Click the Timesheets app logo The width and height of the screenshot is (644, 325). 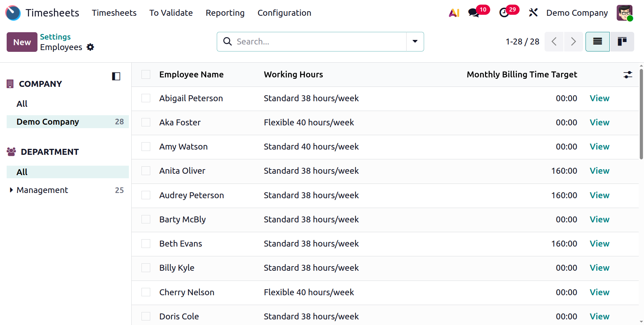[13, 13]
